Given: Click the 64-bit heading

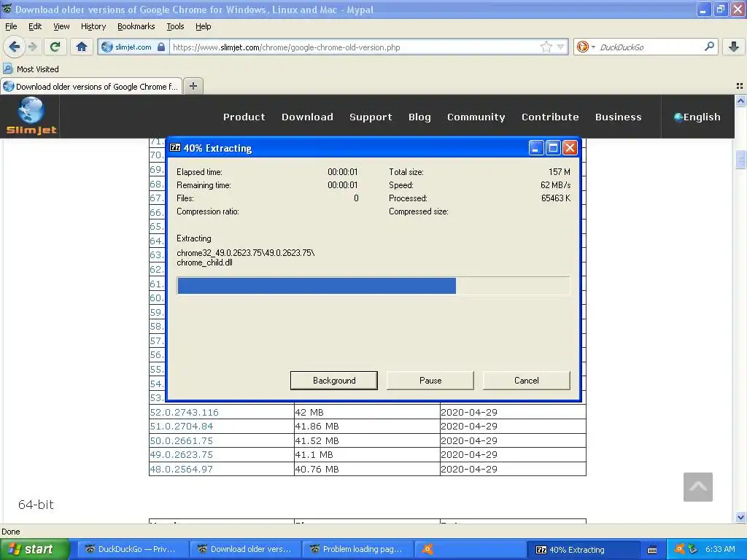Looking at the screenshot, I should (36, 505).
